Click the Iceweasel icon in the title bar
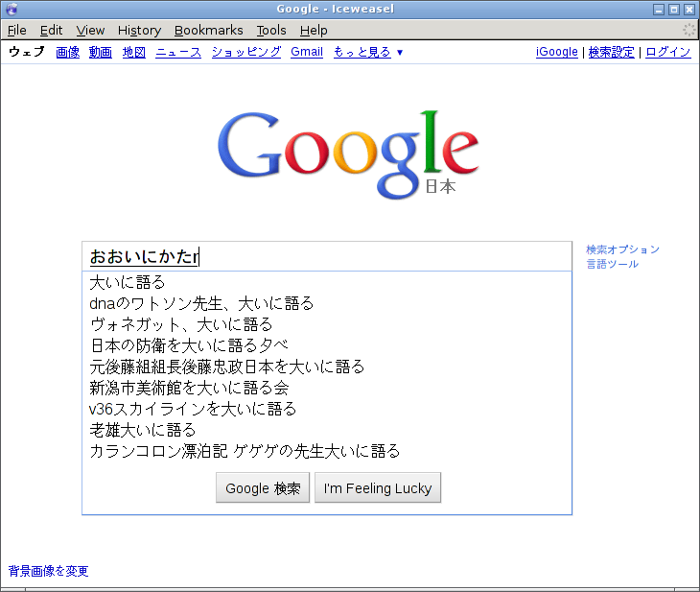The height and width of the screenshot is (592, 700). (12, 10)
